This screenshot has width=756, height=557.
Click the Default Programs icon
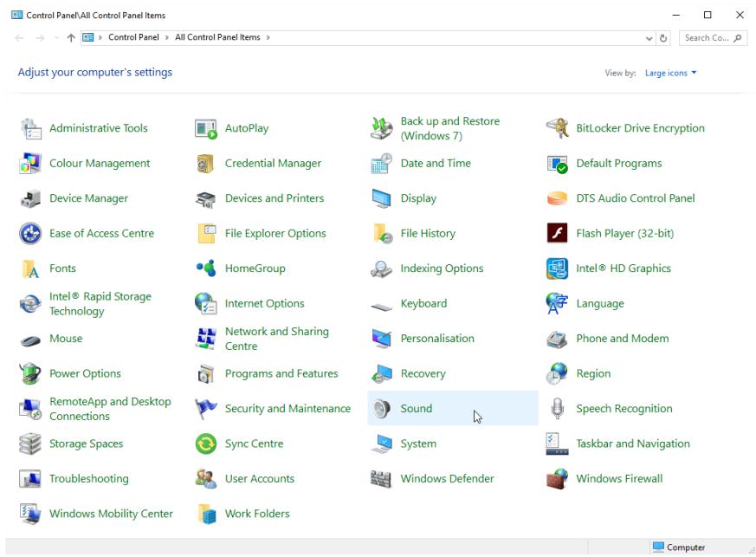558,164
